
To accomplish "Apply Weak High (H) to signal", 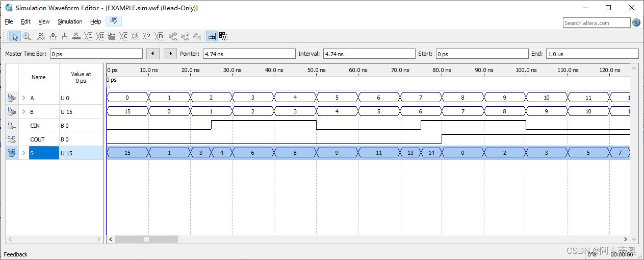I will click(x=100, y=36).
